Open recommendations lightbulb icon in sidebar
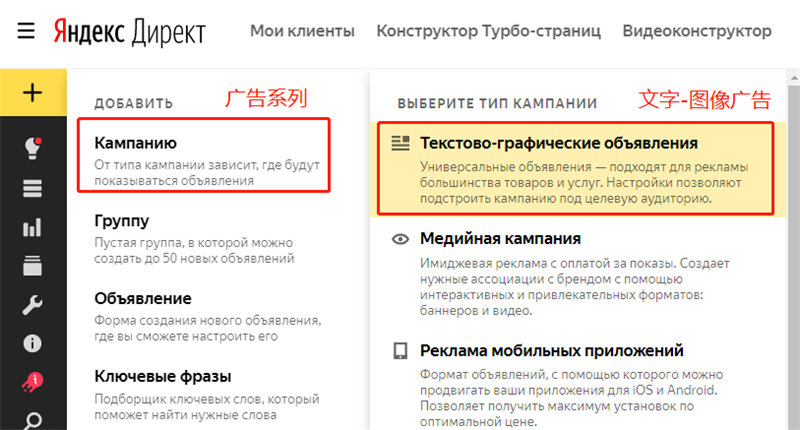The image size is (800, 430). pyautogui.click(x=33, y=148)
